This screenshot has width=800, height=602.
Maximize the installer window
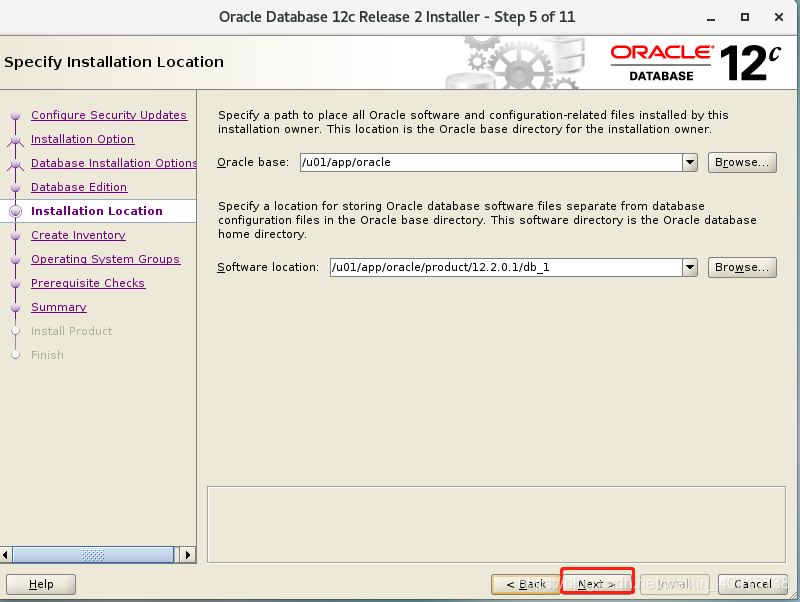tap(745, 17)
